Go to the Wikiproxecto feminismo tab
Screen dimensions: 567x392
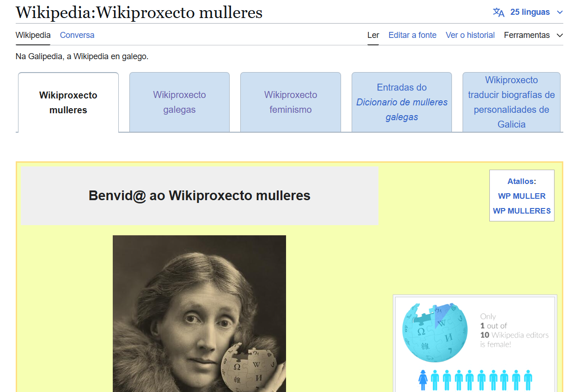[291, 102]
